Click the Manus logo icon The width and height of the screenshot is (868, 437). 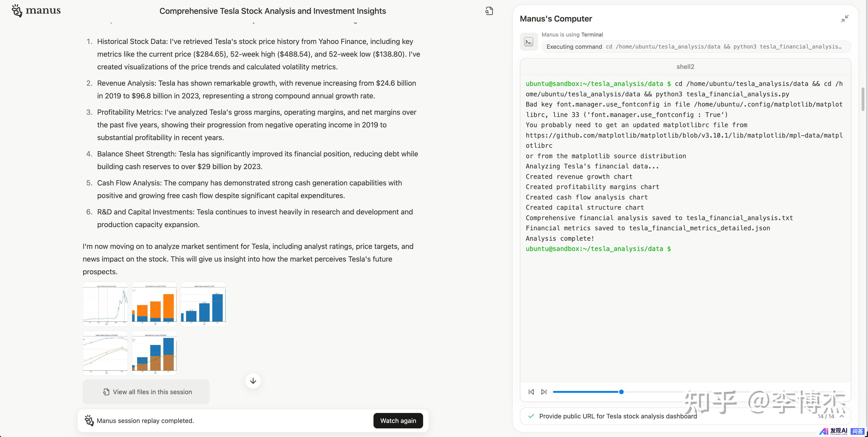17,10
